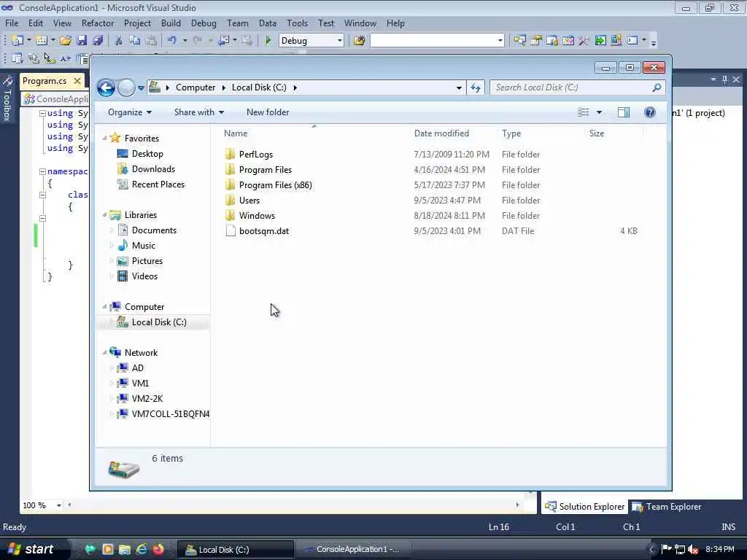
Task: Switch to ConsoleApplication1 taskbar button
Action: click(352, 549)
